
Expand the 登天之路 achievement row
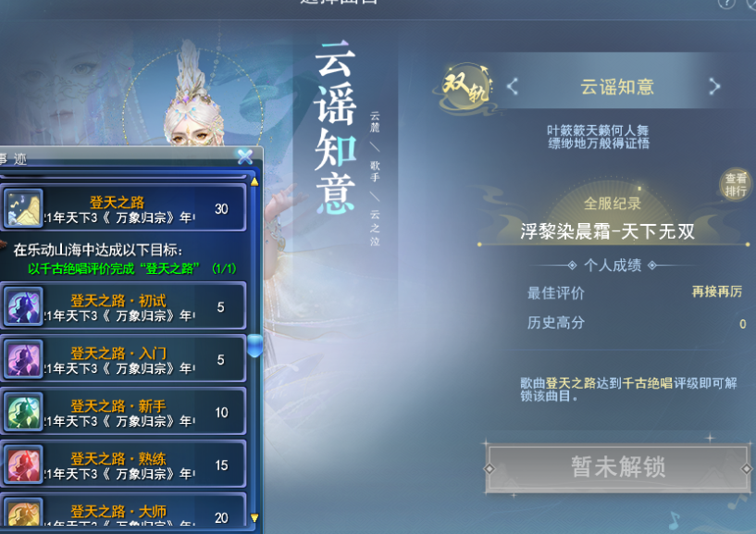click(123, 208)
